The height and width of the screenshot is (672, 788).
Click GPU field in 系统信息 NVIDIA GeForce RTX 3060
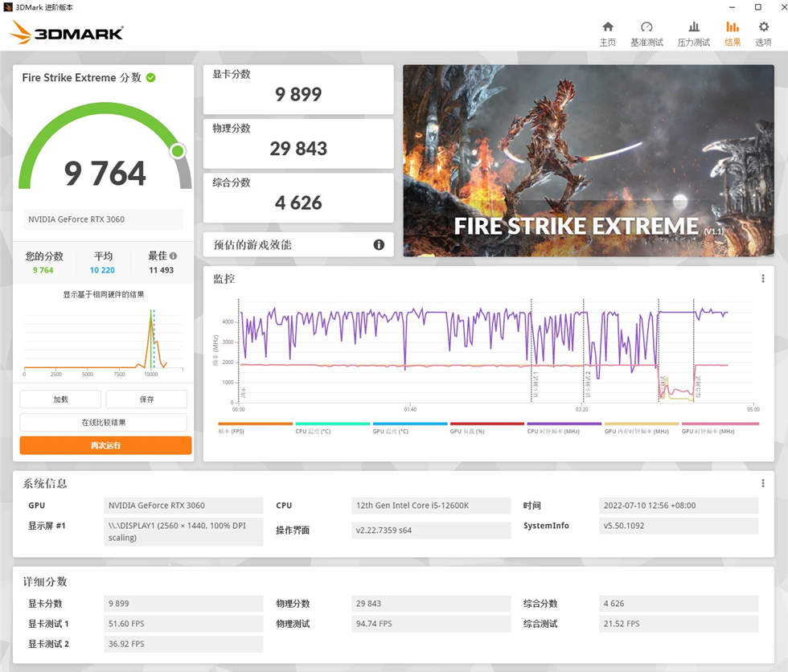point(183,506)
